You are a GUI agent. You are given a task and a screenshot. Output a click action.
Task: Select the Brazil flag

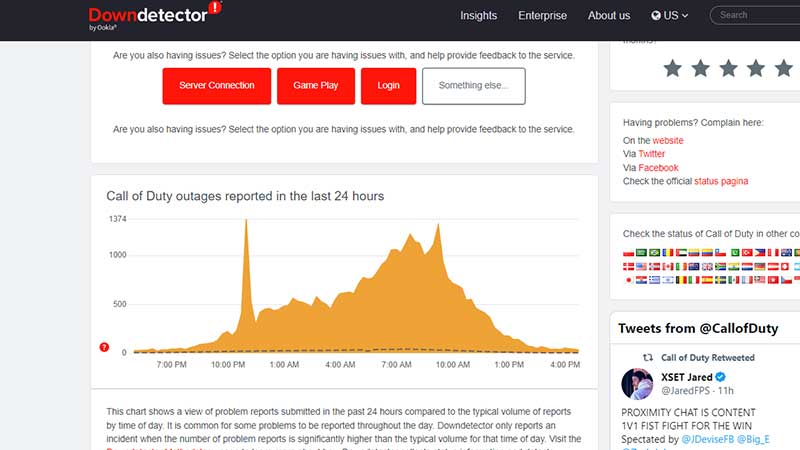coord(655,253)
